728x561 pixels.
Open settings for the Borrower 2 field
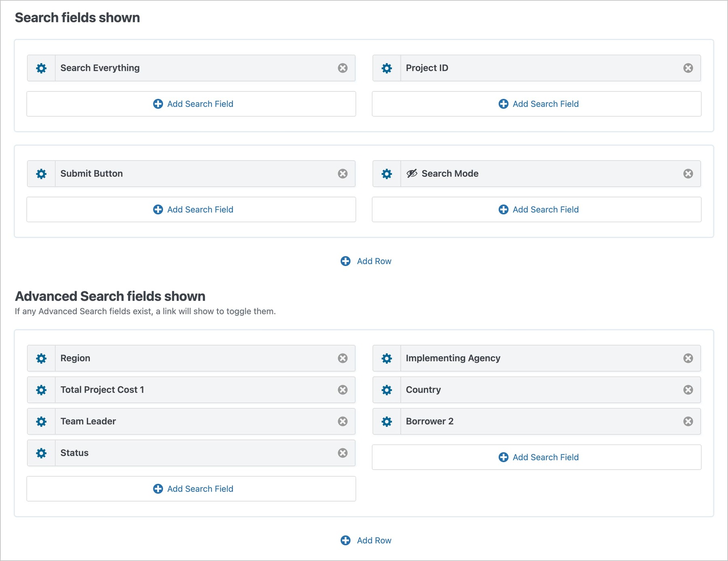pyautogui.click(x=387, y=421)
